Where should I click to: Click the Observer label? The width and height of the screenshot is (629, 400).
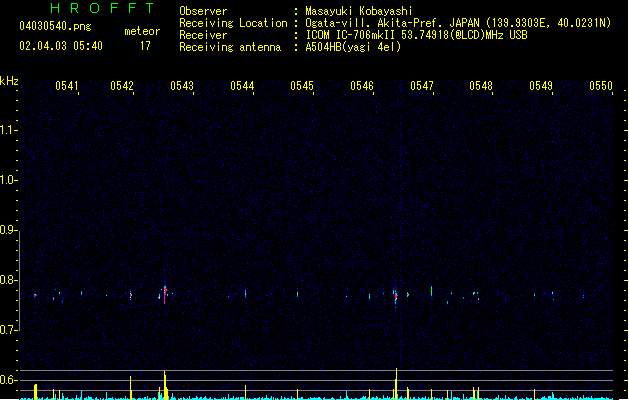point(203,11)
